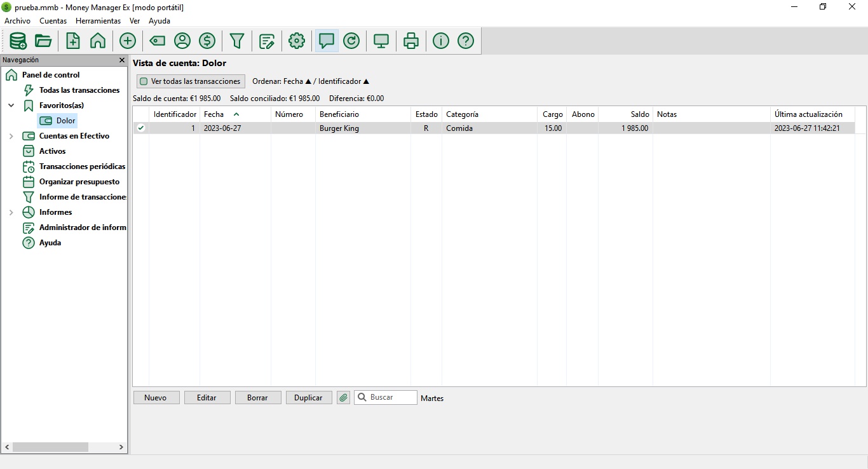
Task: Open the Cuentas menu
Action: (x=53, y=21)
